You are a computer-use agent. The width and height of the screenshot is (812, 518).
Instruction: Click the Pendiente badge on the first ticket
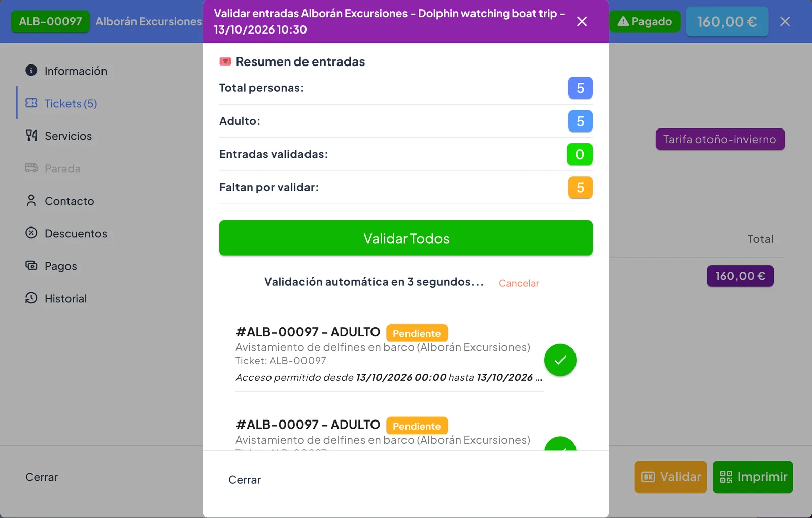point(417,333)
